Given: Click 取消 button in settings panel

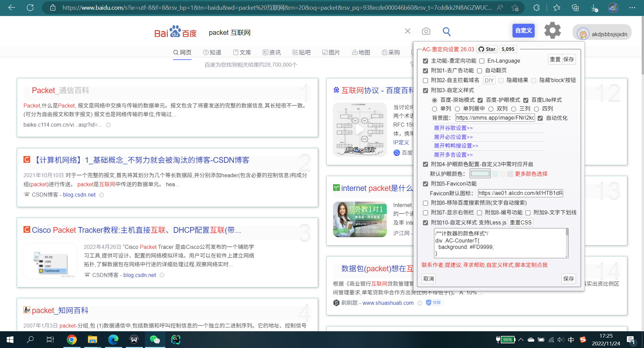Looking at the screenshot, I should (429, 279).
